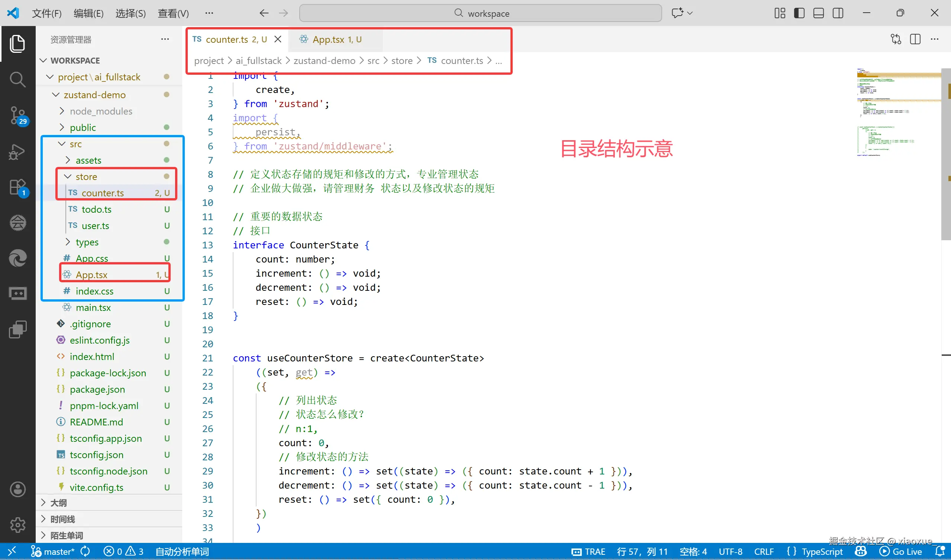Open Source Control showing 29 pending changes

[18, 115]
